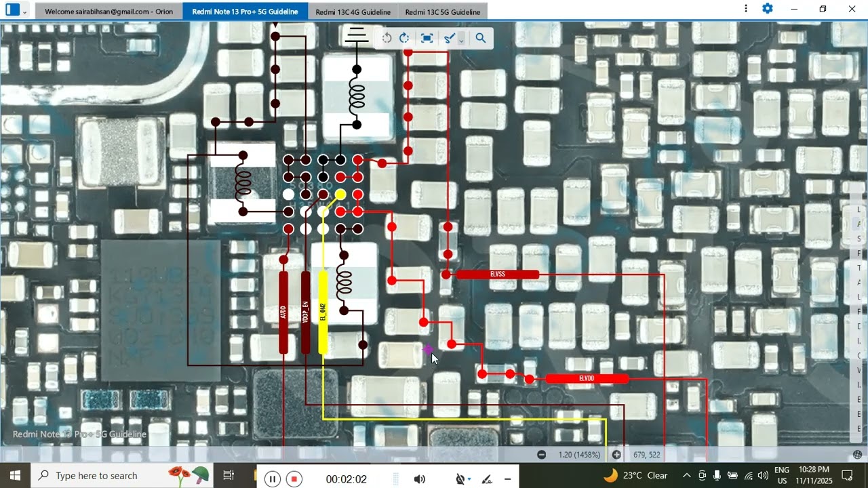Minimize the recorder toolbar
This screenshot has width=868, height=488.
(x=507, y=479)
